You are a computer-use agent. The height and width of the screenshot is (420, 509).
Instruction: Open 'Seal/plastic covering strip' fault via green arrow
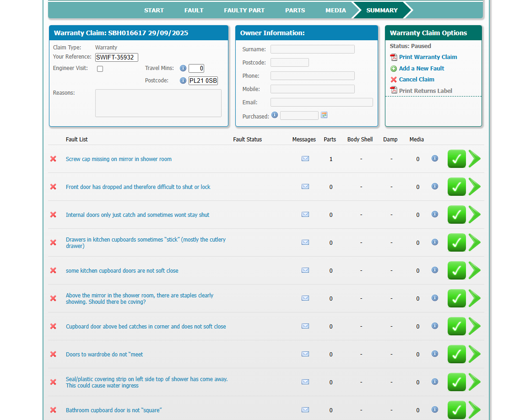pyautogui.click(x=475, y=382)
